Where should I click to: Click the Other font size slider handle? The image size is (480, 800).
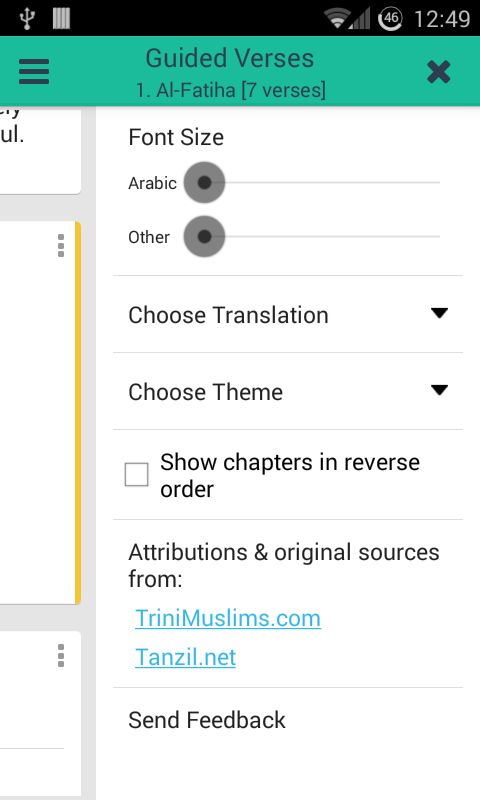[205, 237]
